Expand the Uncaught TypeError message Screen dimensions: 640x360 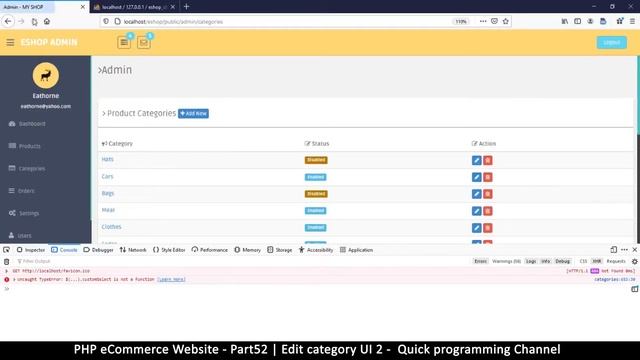click(x=14, y=280)
